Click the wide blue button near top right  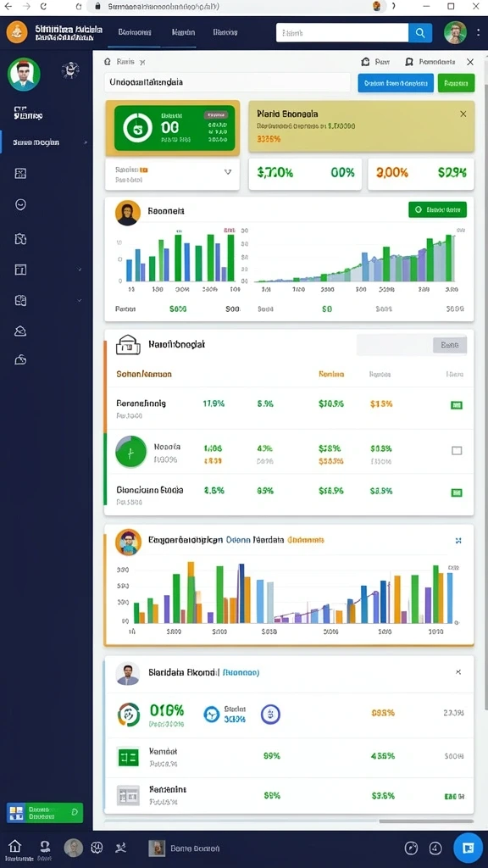[x=396, y=83]
